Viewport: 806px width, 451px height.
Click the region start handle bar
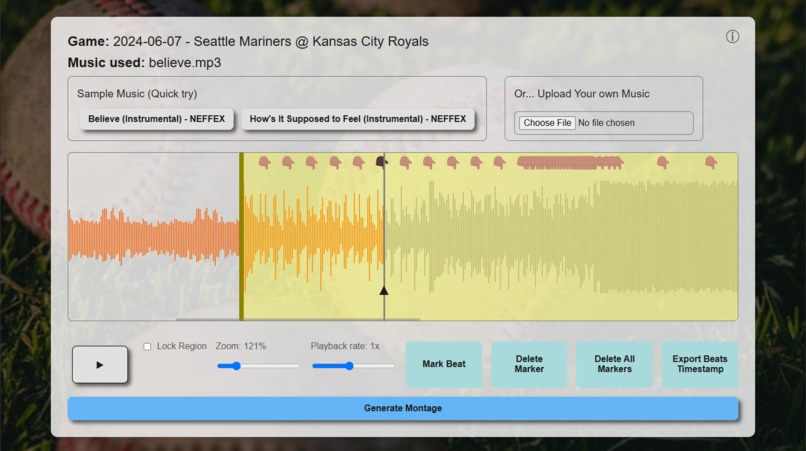(241, 237)
